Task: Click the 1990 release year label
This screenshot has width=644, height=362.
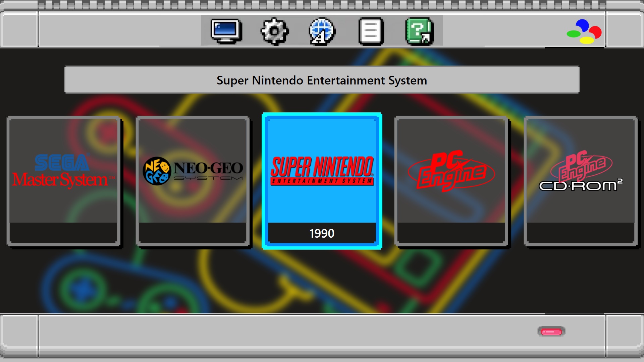Action: pos(322,233)
